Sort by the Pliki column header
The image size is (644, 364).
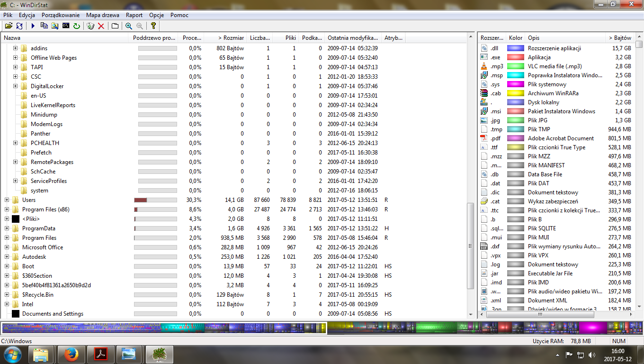[x=286, y=38]
